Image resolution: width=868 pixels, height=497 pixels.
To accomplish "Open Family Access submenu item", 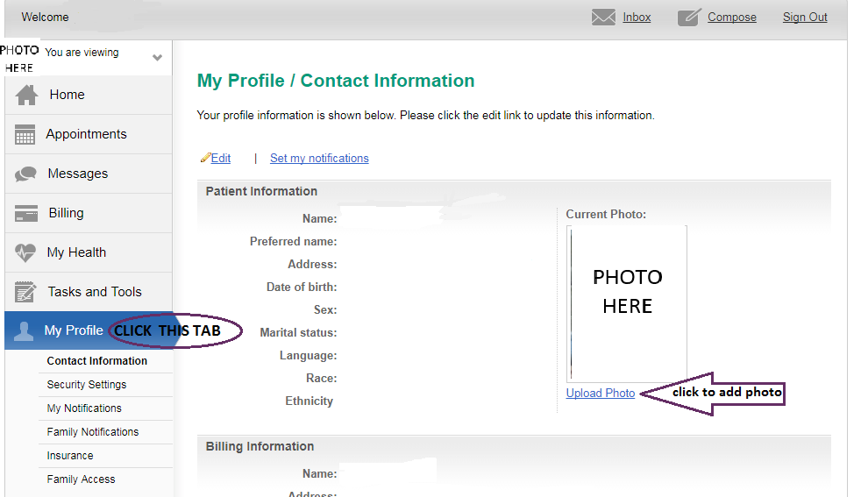I will click(81, 479).
